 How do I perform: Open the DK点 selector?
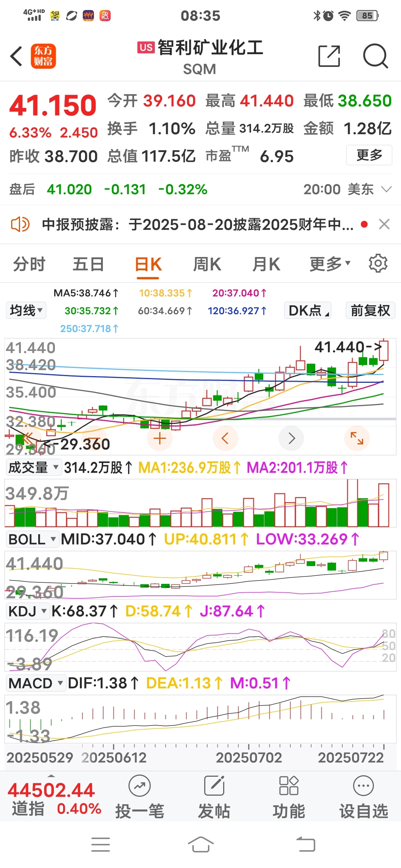308,310
